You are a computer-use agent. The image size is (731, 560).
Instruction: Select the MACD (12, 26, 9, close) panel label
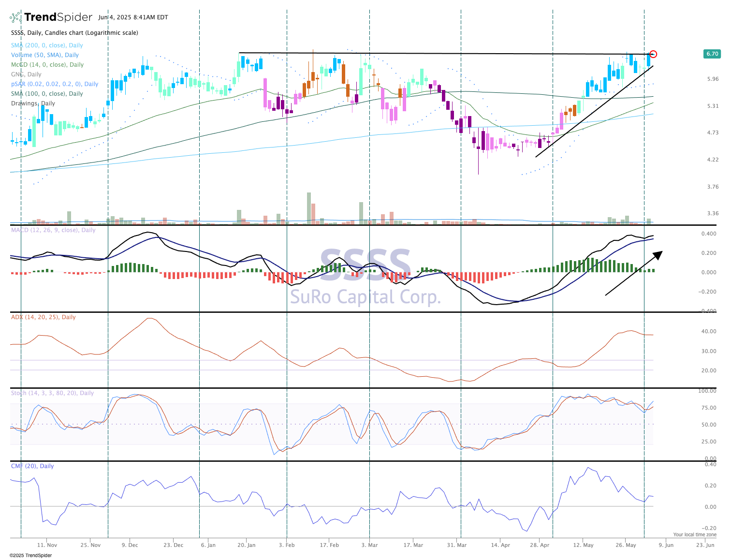[53, 230]
